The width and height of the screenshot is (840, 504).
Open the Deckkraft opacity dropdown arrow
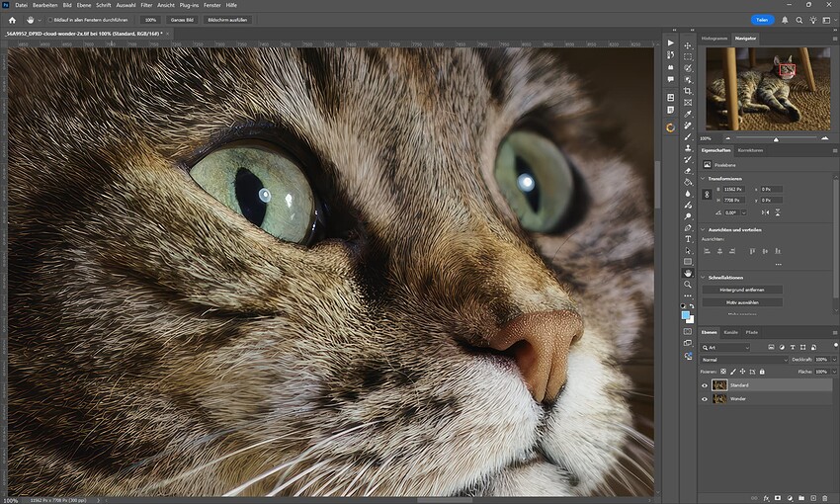(x=833, y=360)
